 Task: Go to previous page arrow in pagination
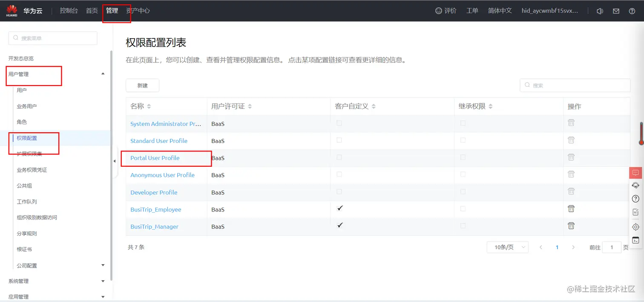(x=541, y=247)
